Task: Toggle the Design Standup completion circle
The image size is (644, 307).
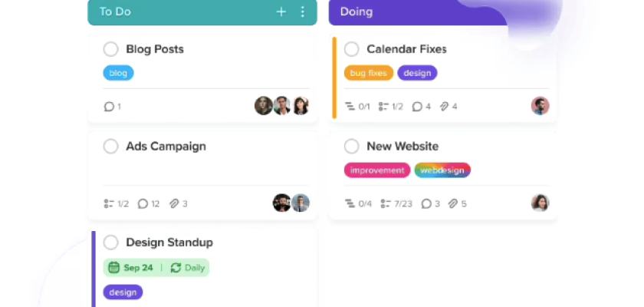Action: (x=111, y=243)
